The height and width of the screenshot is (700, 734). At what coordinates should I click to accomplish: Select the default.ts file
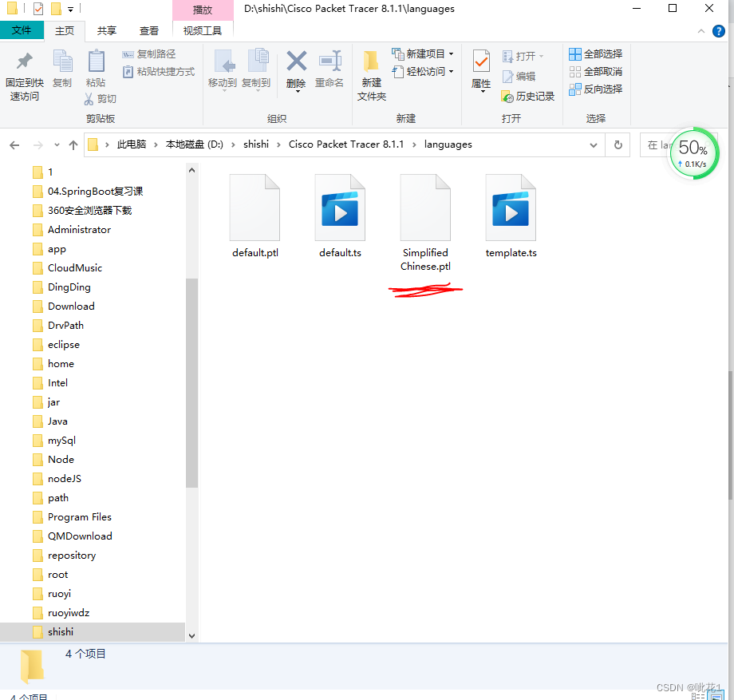(341, 216)
